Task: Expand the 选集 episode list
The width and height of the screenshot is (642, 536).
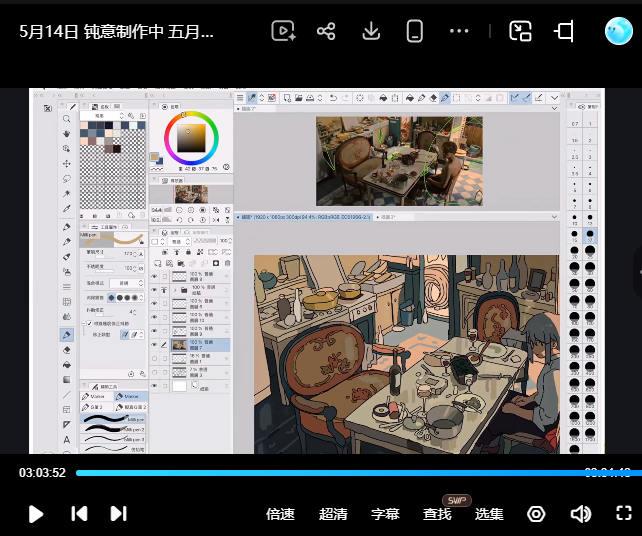Action: 489,514
